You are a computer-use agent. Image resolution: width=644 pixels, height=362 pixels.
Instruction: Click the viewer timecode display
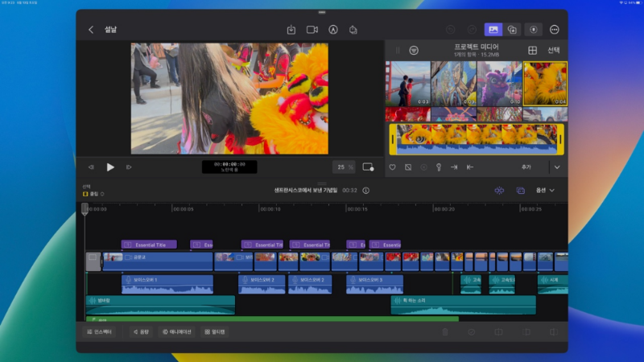229,167
